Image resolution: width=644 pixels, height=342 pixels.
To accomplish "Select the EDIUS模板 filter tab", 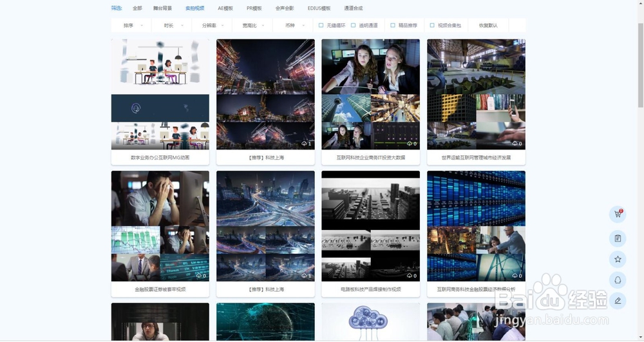I will point(319,8).
